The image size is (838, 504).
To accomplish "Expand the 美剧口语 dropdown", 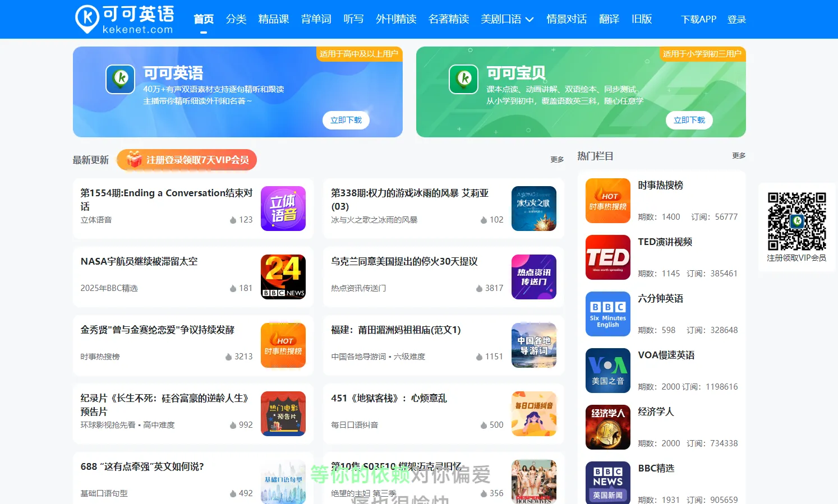I will coord(507,19).
